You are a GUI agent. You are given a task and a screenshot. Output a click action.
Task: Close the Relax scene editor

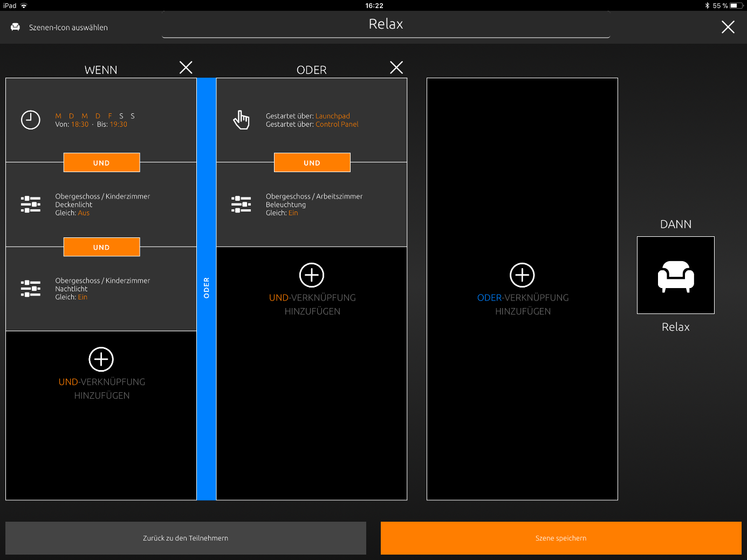pos(728,27)
